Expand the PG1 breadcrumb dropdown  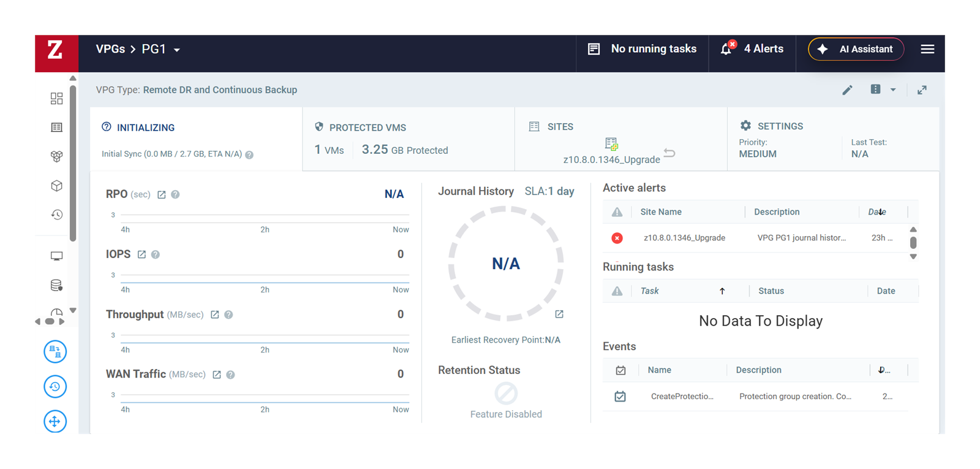177,50
